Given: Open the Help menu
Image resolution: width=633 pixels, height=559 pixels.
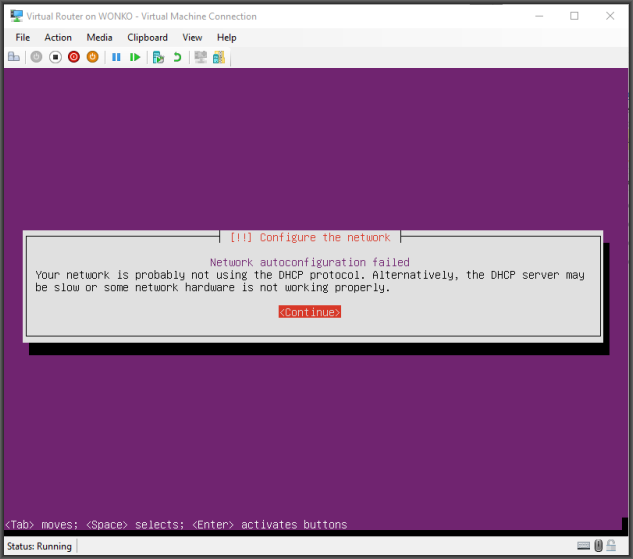Looking at the screenshot, I should coord(226,38).
